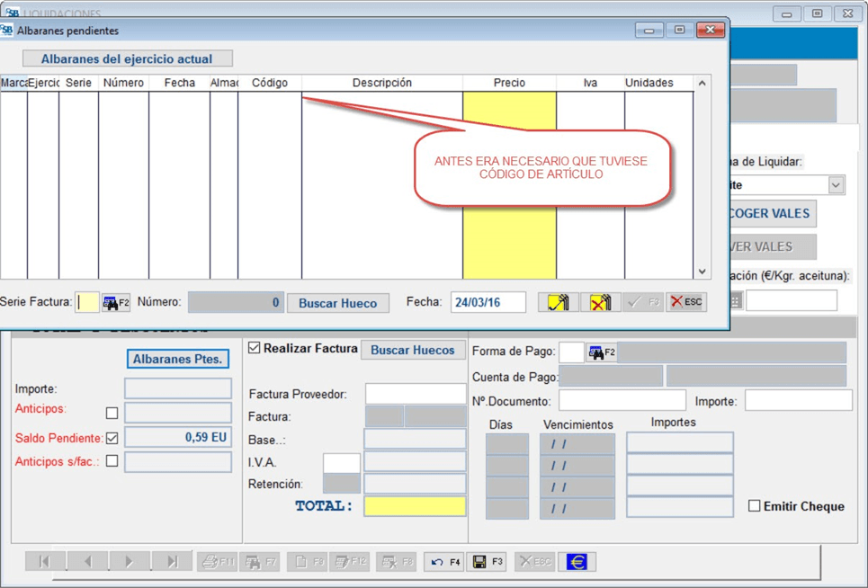Image resolution: width=868 pixels, height=588 pixels.
Task: Click the Precio column header
Action: click(509, 83)
